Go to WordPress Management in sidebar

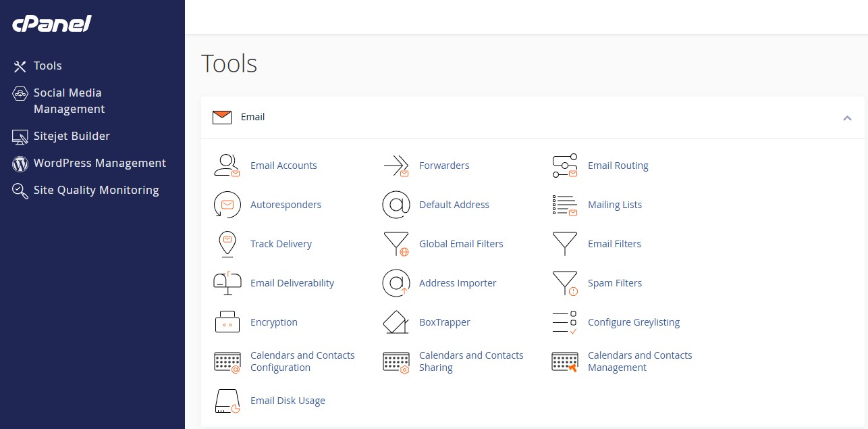tap(100, 163)
